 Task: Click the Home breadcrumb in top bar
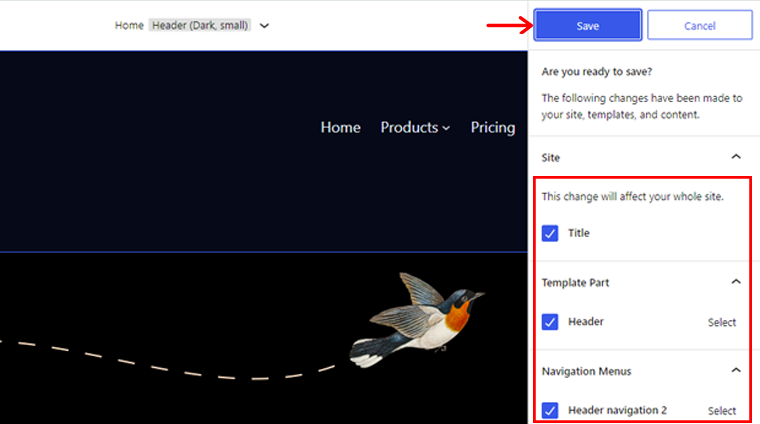pos(129,25)
